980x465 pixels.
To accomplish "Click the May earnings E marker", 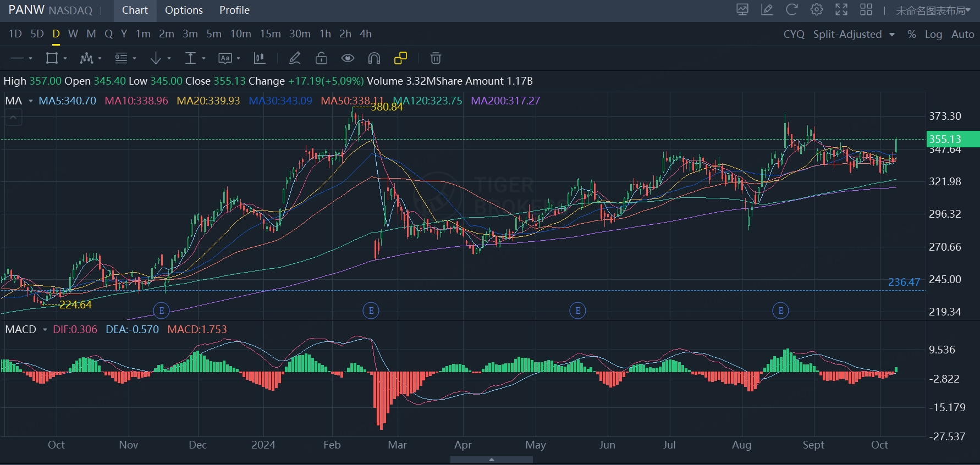I will tap(577, 311).
